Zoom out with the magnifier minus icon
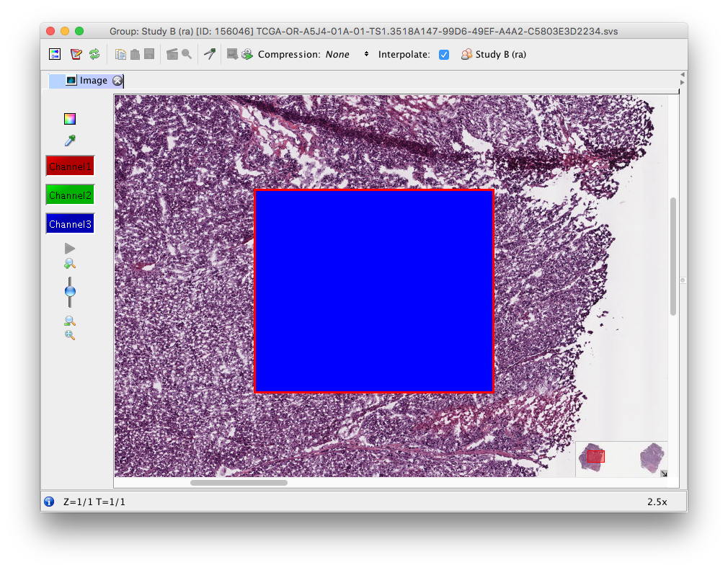The height and width of the screenshot is (570, 728). [69, 321]
